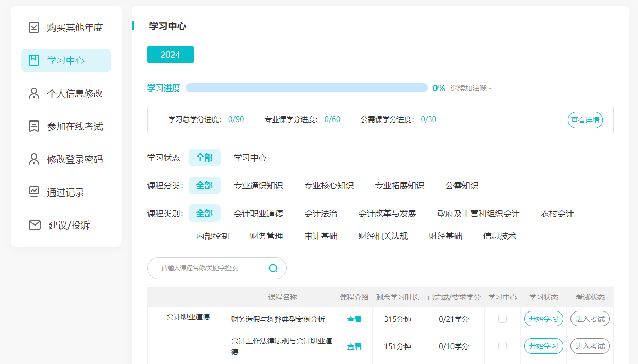Select the 通过记录 sidebar icon

(34, 192)
